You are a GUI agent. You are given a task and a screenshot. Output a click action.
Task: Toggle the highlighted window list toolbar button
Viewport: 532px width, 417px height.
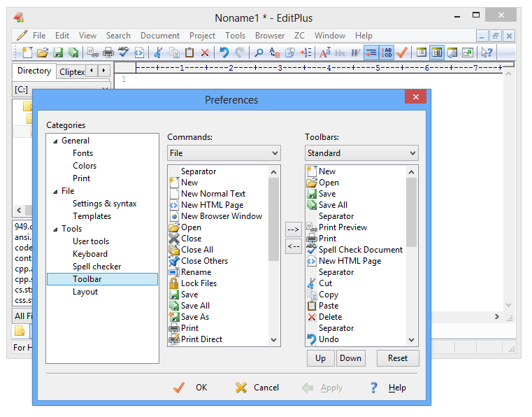click(437, 52)
